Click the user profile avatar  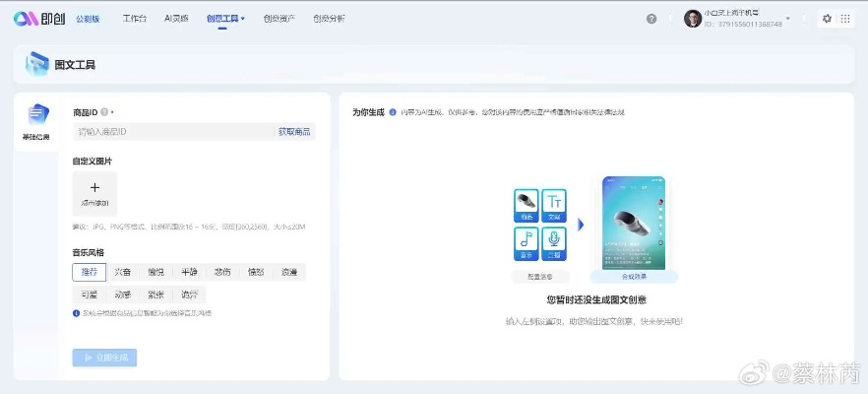[x=693, y=19]
